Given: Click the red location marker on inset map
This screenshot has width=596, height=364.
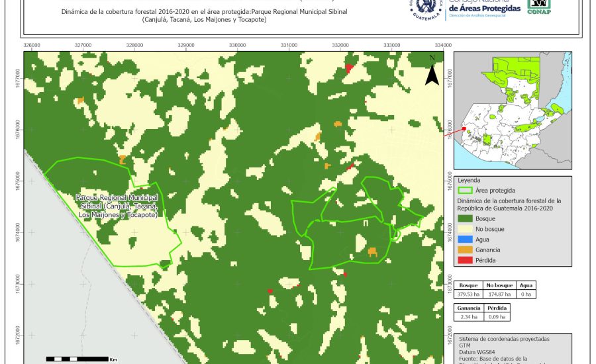Looking at the screenshot, I should point(464,129).
